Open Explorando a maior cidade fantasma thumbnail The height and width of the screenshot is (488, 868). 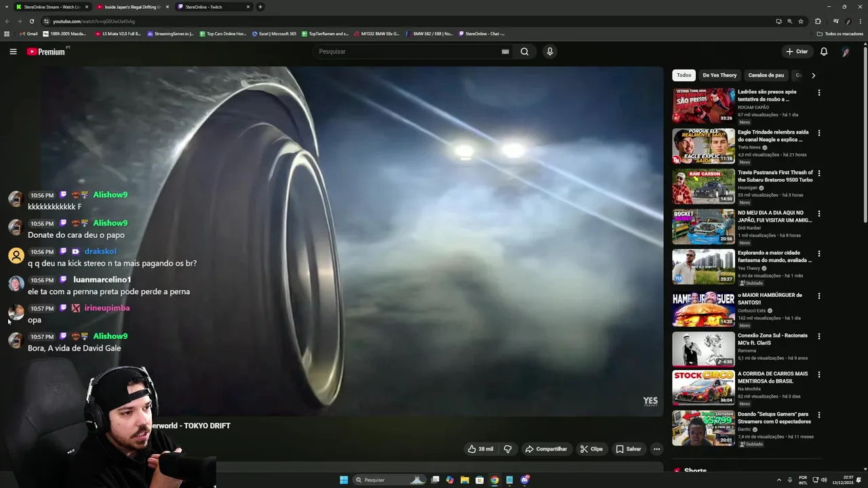[703, 266]
